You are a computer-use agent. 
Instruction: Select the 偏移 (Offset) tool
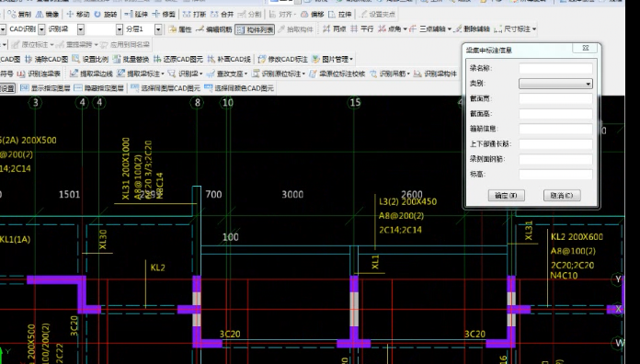[x=313, y=15]
